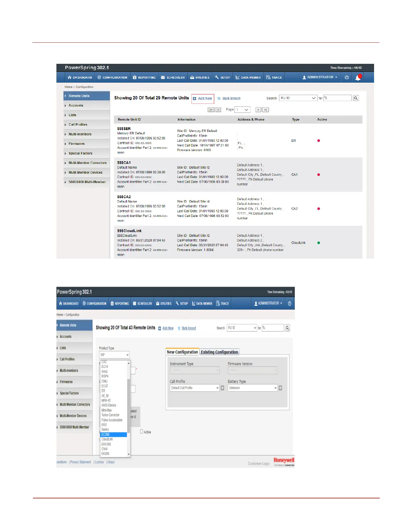
Task: Switch to New Configuration tab
Action: pyautogui.click(x=182, y=352)
